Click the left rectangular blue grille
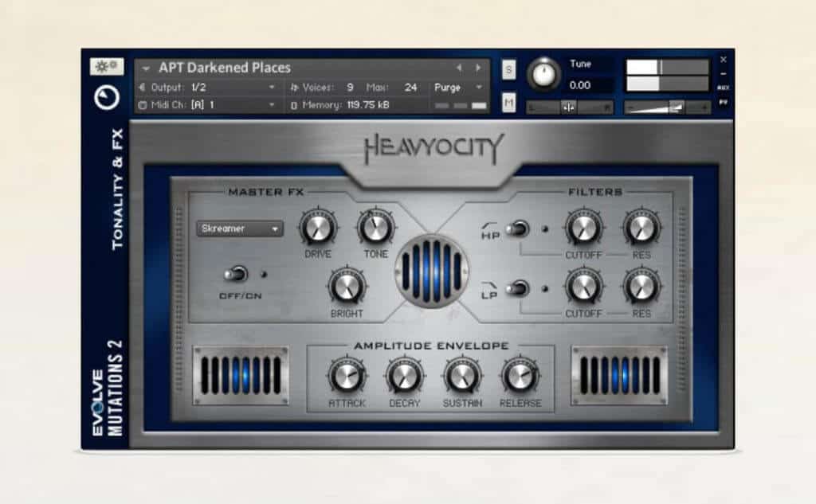816x504 pixels. point(241,375)
